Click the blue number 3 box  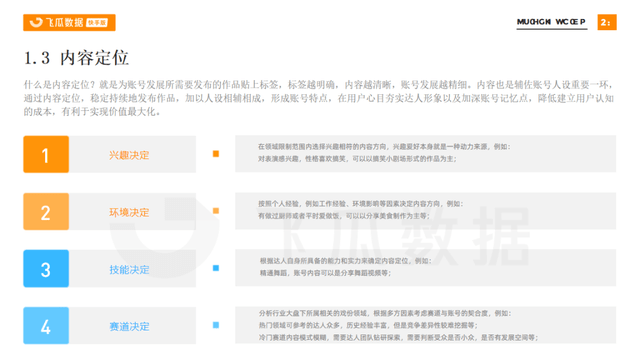click(x=46, y=269)
